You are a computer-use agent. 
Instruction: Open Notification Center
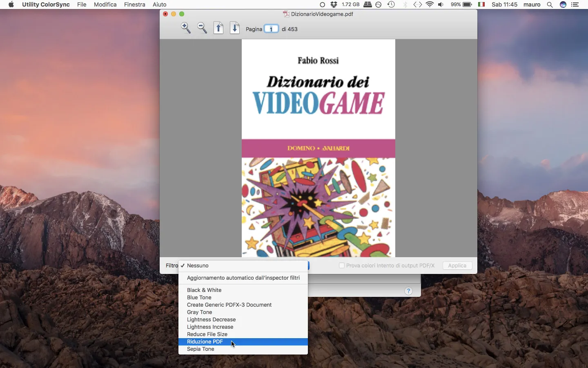[x=575, y=4]
